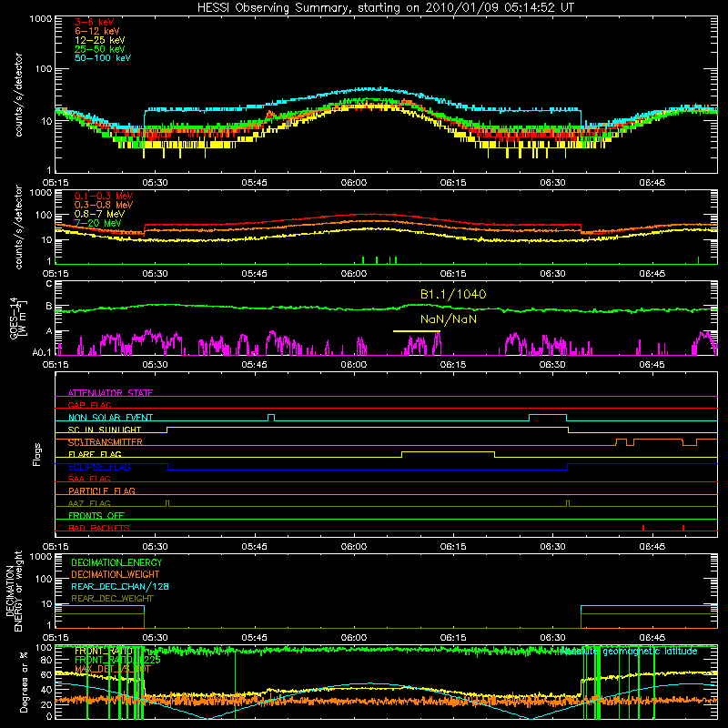Screen dimensions: 728x728
Task: Click the 0.8-7 MeV legend entry
Action: (99, 214)
